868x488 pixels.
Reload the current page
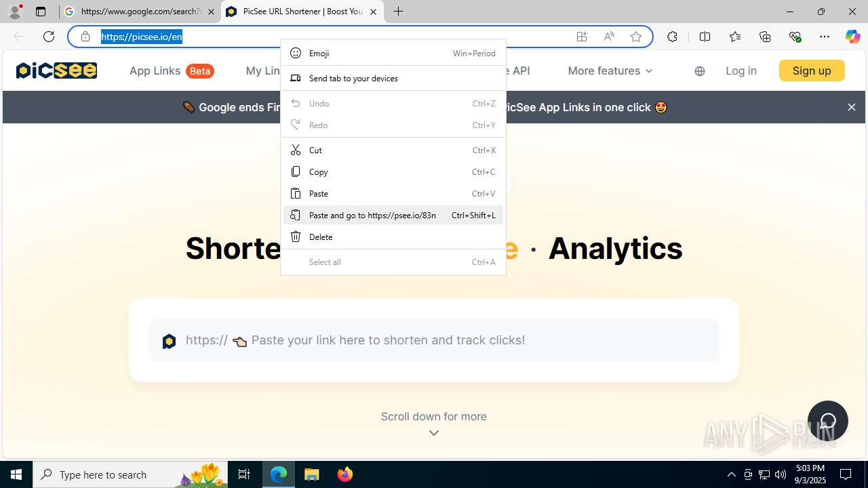49,37
